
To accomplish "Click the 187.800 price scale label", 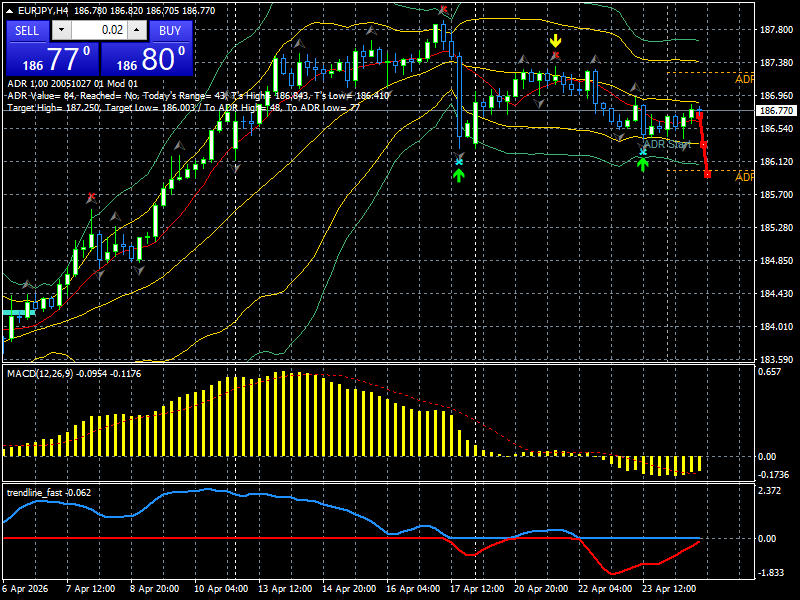I will (777, 30).
